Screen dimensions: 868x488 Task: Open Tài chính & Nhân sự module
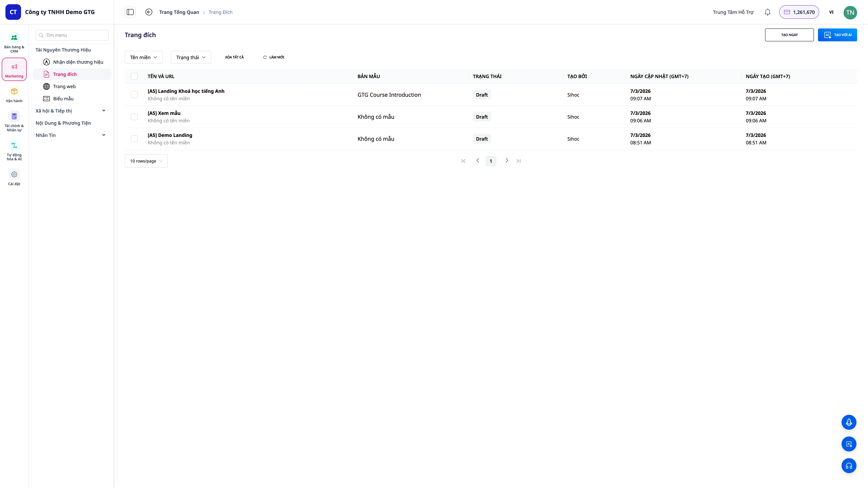(14, 121)
